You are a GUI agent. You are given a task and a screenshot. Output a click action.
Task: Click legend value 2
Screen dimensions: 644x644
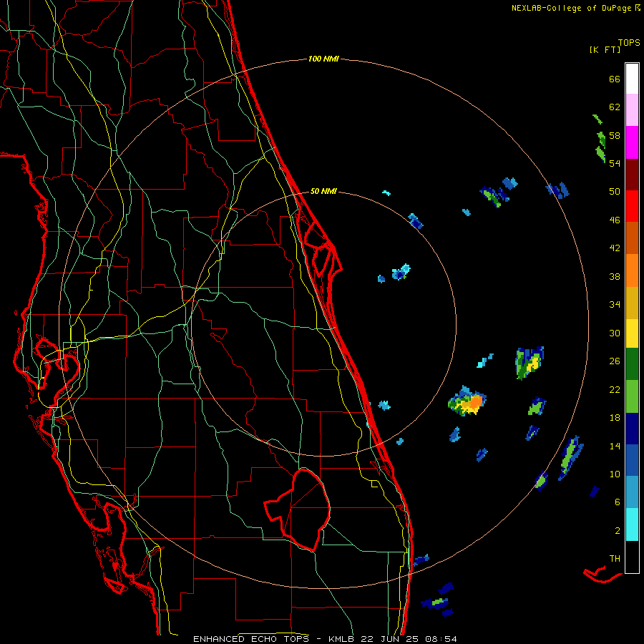coord(618,530)
